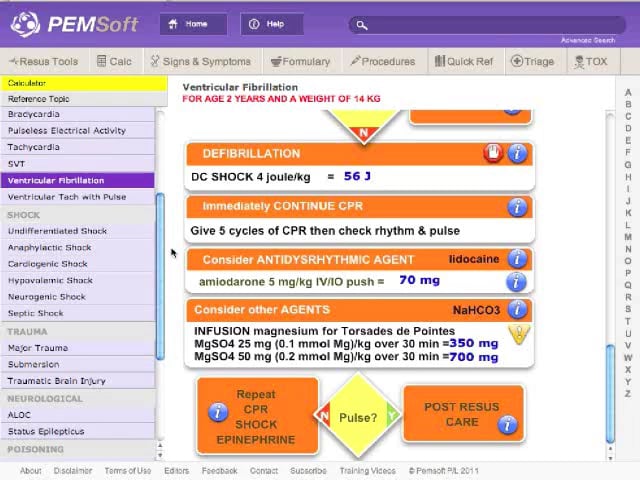Open info icon in Repeat CPR Shock box
Image resolution: width=640 pixels, height=480 pixels.
(x=218, y=412)
